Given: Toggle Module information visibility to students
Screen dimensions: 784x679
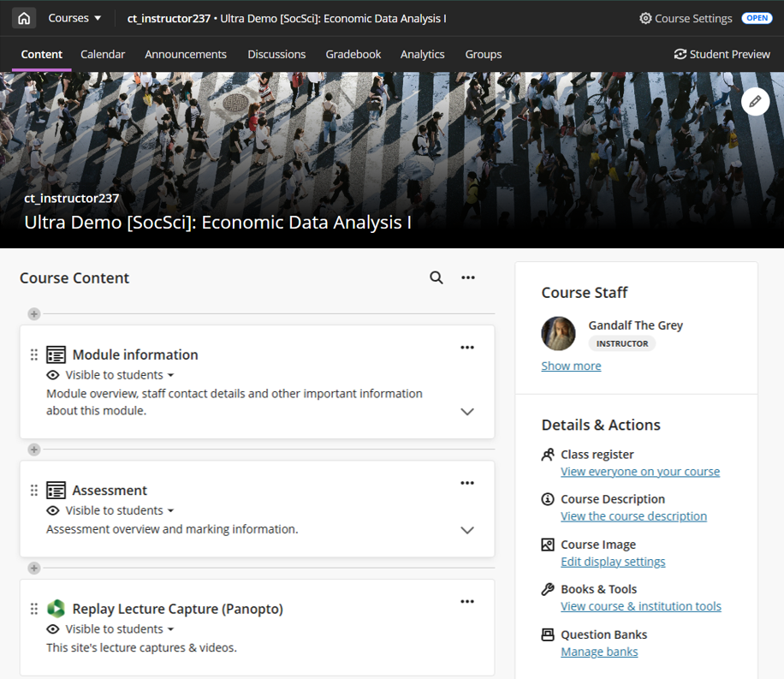Looking at the screenshot, I should 110,375.
